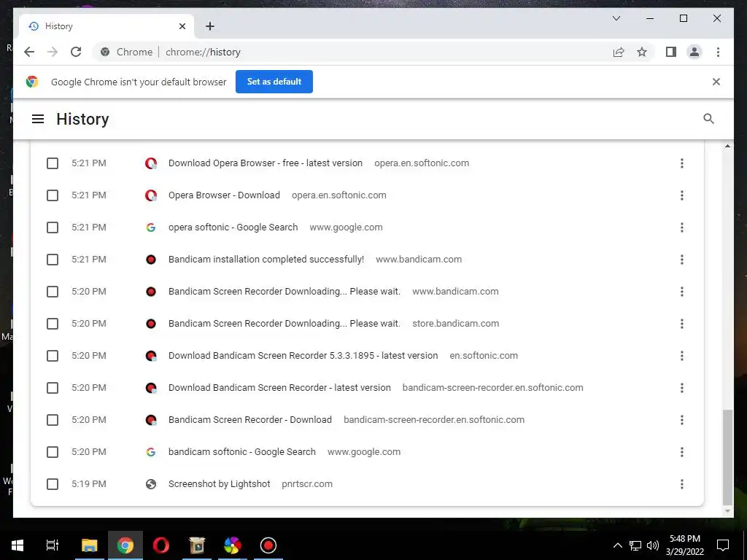Image resolution: width=747 pixels, height=560 pixels.
Task: Open the notification center icon
Action: 723,545
